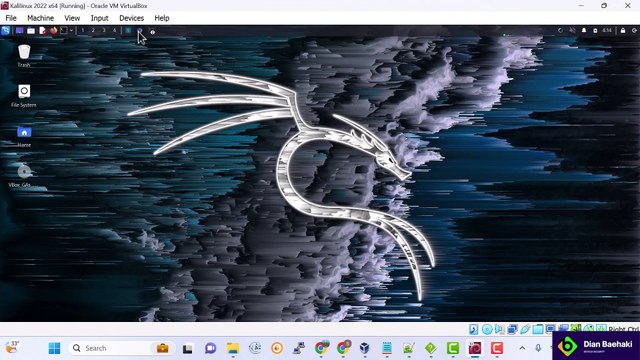This screenshot has width=640, height=360.
Task: Open the terminal emulator from Kali panel
Action: click(x=64, y=31)
